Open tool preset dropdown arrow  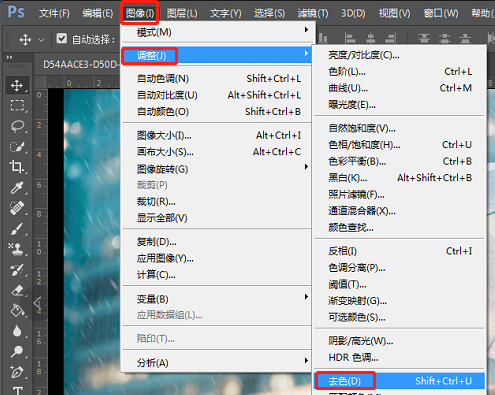tap(41, 40)
